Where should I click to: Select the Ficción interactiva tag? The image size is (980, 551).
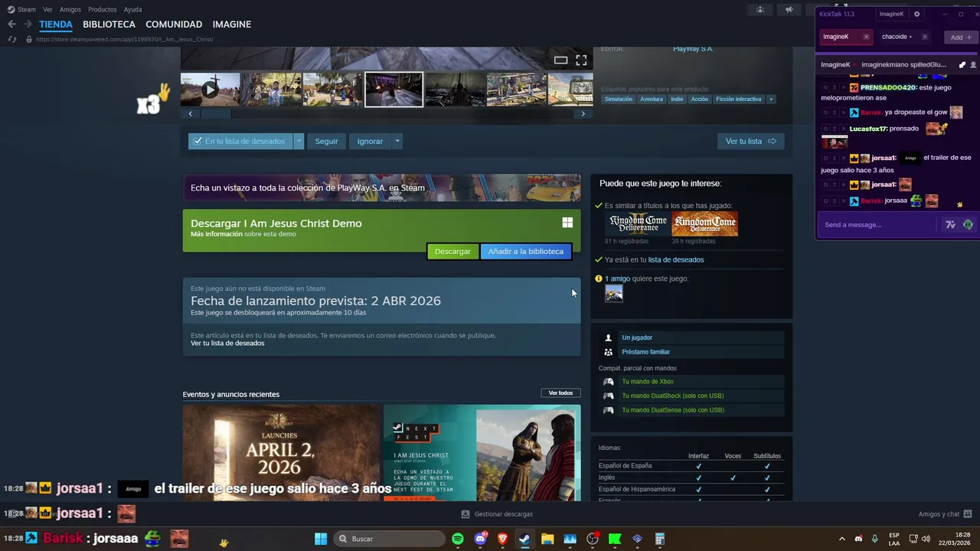click(x=739, y=99)
